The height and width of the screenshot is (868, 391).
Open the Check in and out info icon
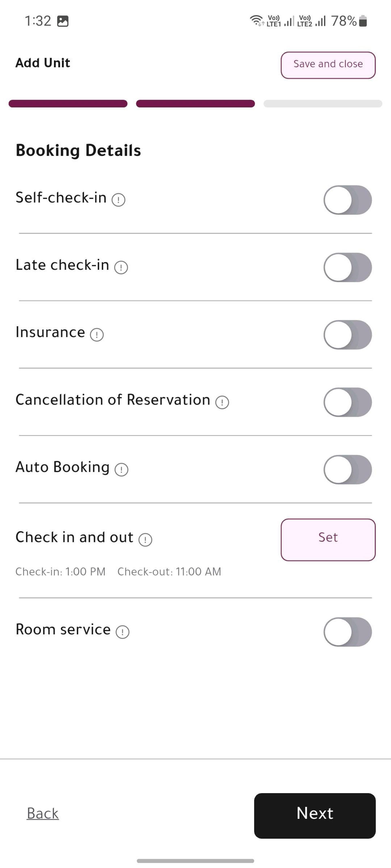[x=145, y=540]
